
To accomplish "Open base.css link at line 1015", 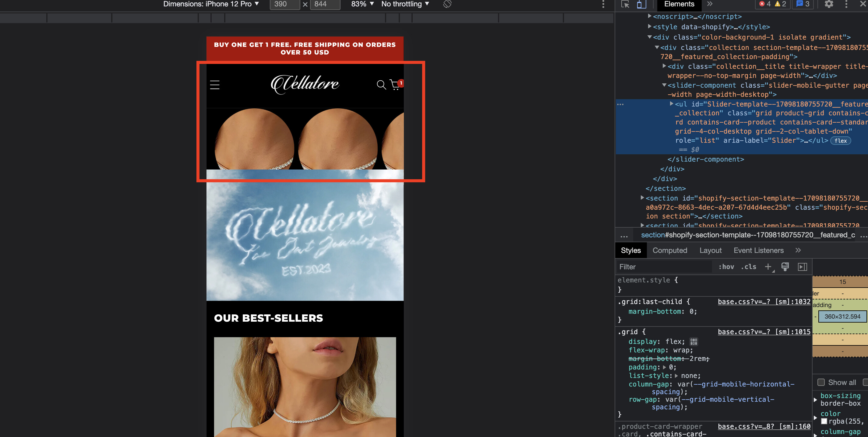I will coord(764,332).
